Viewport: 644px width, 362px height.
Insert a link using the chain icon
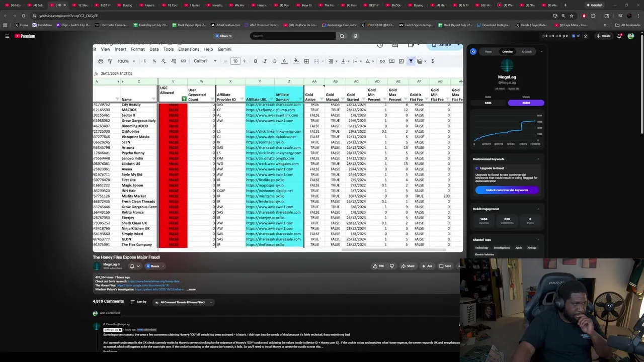(382, 61)
